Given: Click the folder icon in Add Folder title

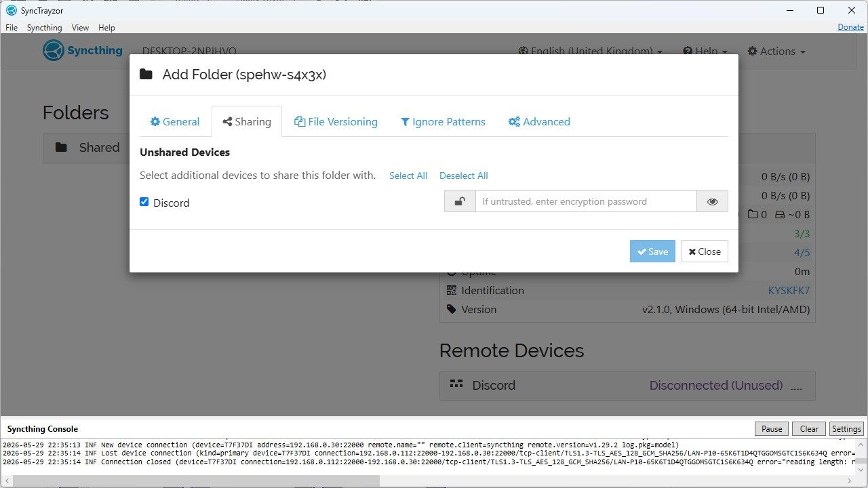Looking at the screenshot, I should pos(146,75).
